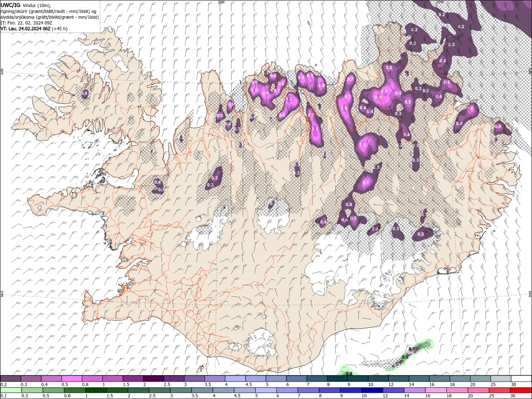Select the snow legend swatch between 12 and 14

[399, 379]
